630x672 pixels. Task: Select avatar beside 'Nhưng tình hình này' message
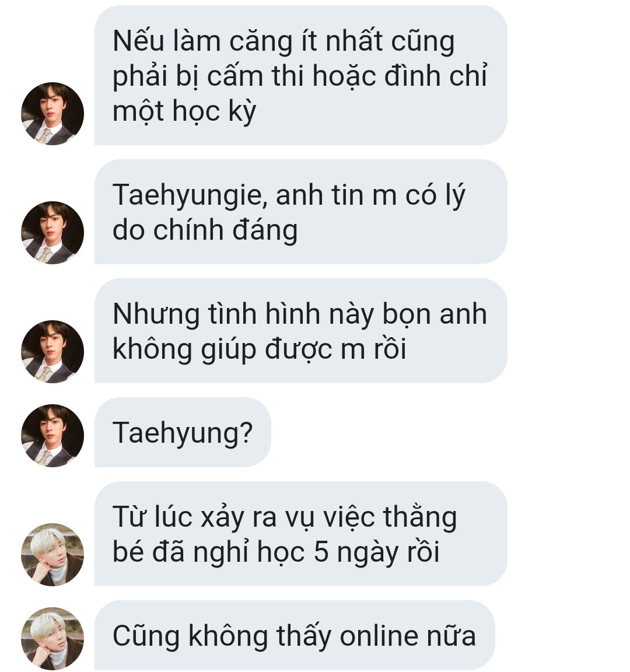click(x=52, y=352)
